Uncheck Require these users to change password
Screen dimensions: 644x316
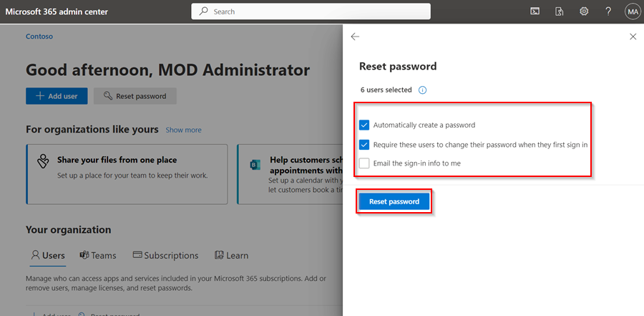(x=364, y=145)
